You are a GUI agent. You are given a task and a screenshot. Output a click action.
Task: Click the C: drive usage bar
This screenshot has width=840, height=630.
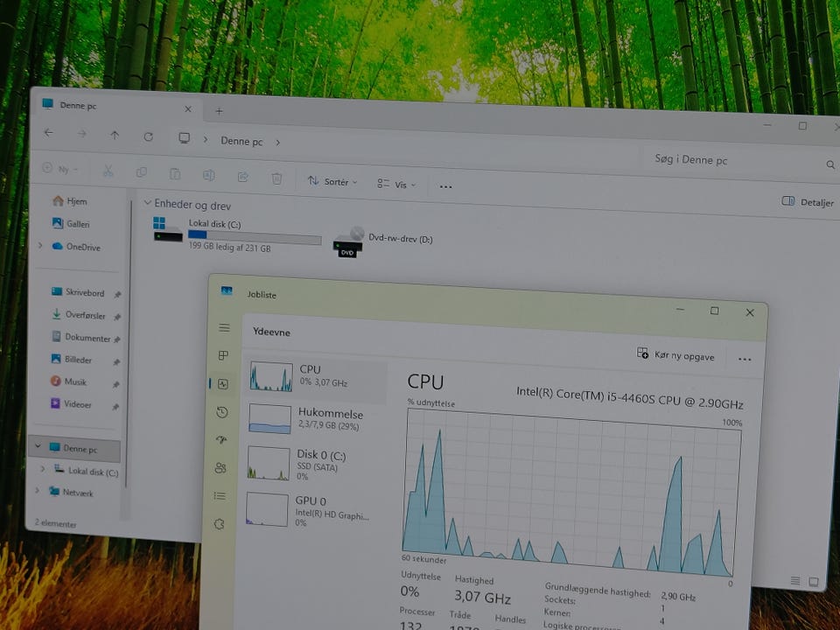[255, 236]
